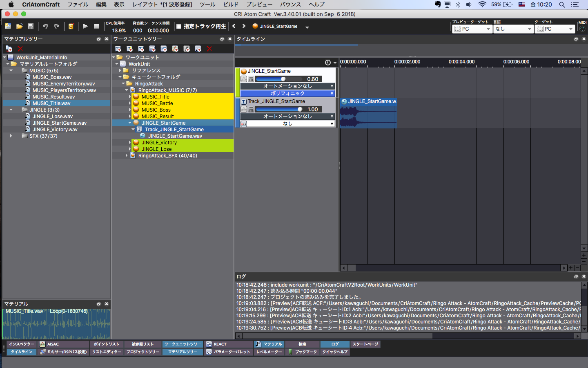Open the ファイル menu
588x368 pixels.
(78, 4)
